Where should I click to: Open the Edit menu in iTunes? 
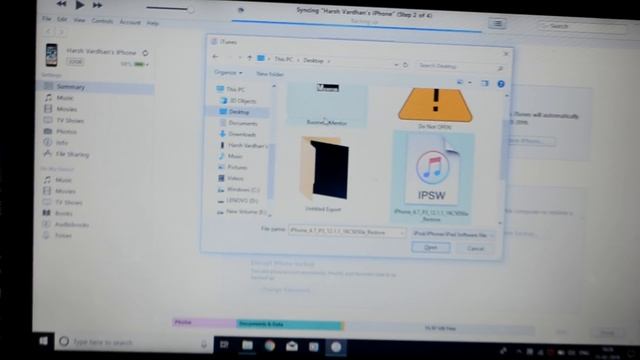pos(62,19)
